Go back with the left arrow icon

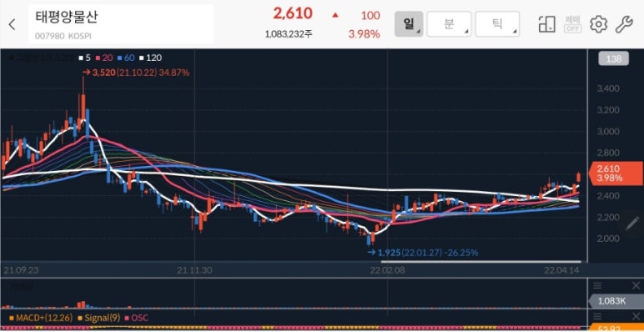point(12,25)
